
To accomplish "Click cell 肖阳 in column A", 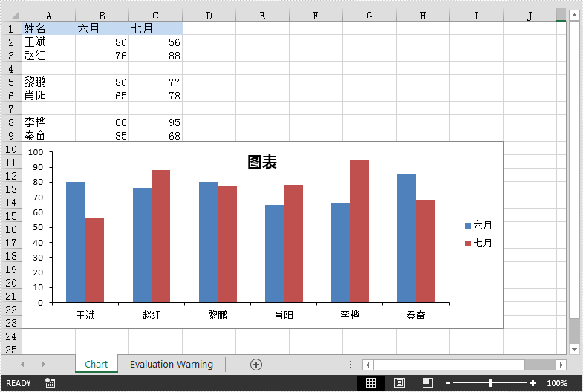I will pos(49,96).
